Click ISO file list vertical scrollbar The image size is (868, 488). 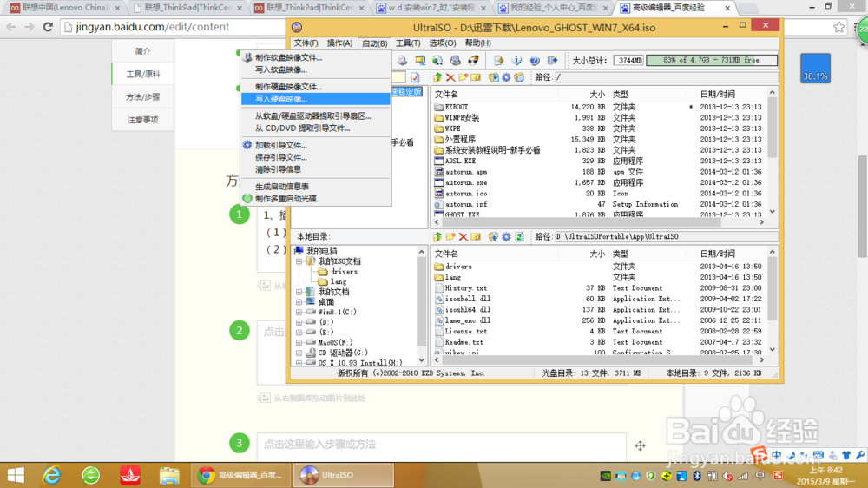click(x=773, y=152)
